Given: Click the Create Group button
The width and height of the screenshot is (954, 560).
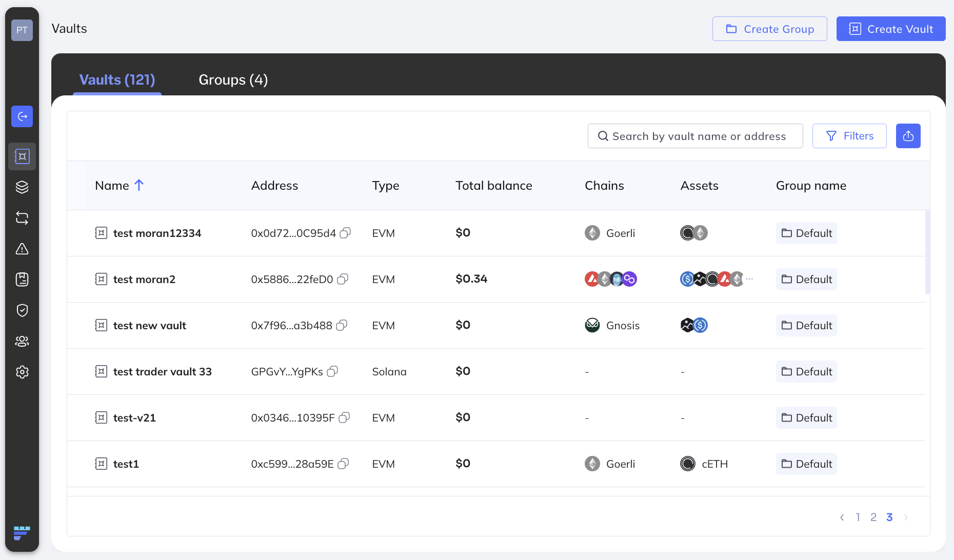Looking at the screenshot, I should pyautogui.click(x=769, y=29).
